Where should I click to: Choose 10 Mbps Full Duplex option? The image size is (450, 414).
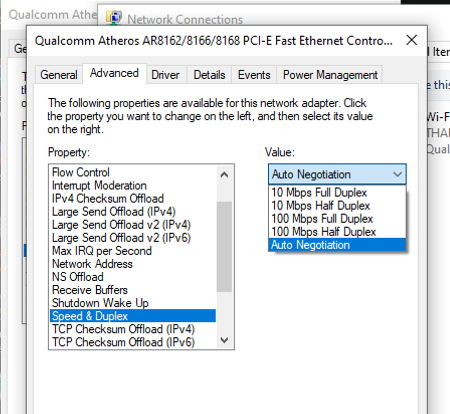337,192
